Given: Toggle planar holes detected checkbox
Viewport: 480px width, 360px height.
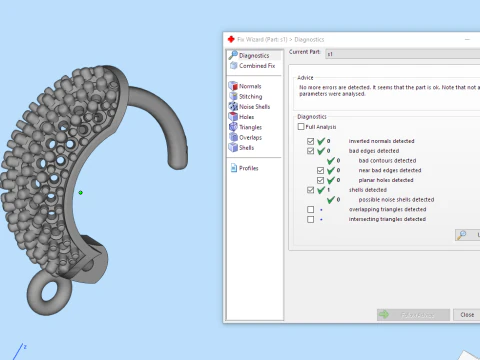Looking at the screenshot, I should pyautogui.click(x=320, y=180).
